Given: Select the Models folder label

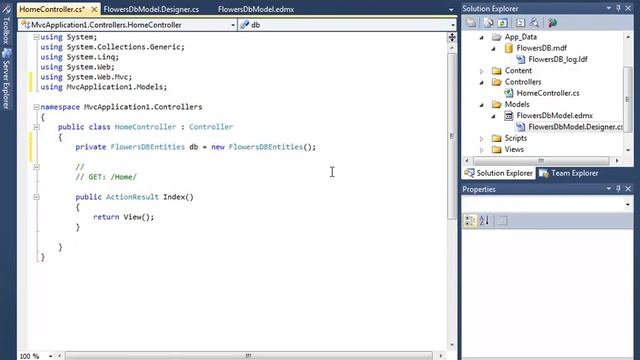Looking at the screenshot, I should pyautogui.click(x=517, y=104).
